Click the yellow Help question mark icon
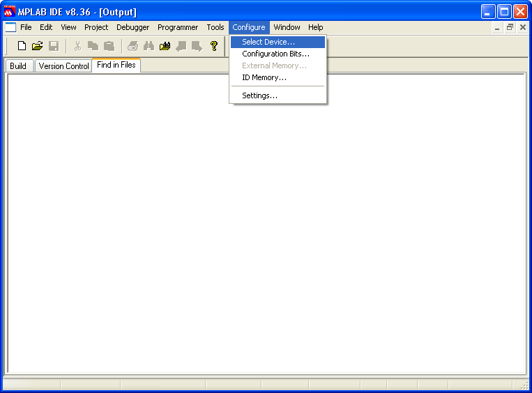 214,46
